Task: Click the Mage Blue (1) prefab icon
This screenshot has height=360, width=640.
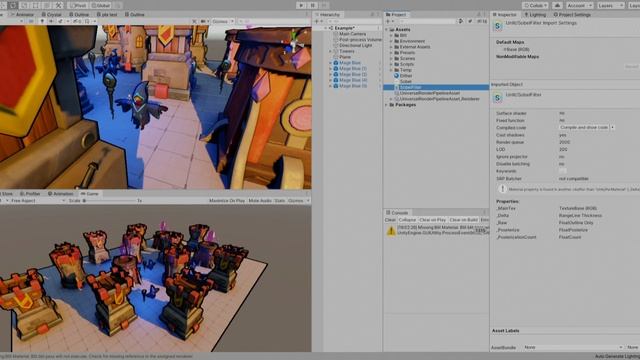Action: 336,69
